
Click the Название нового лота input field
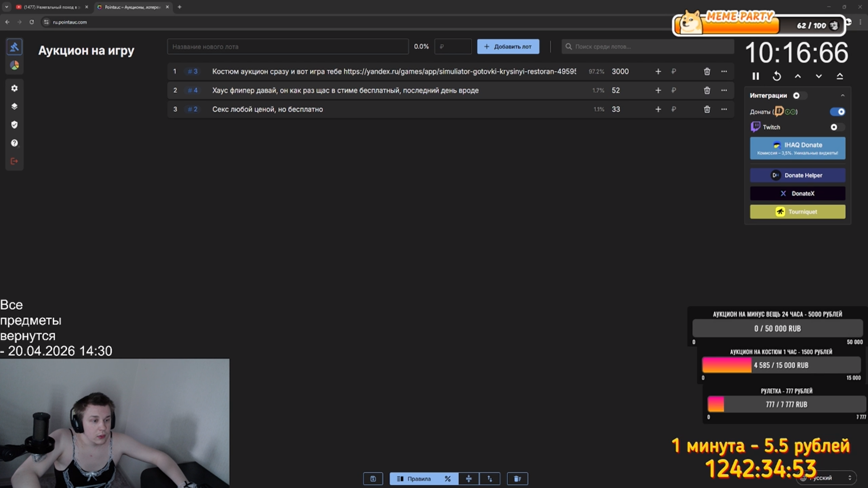(x=288, y=47)
